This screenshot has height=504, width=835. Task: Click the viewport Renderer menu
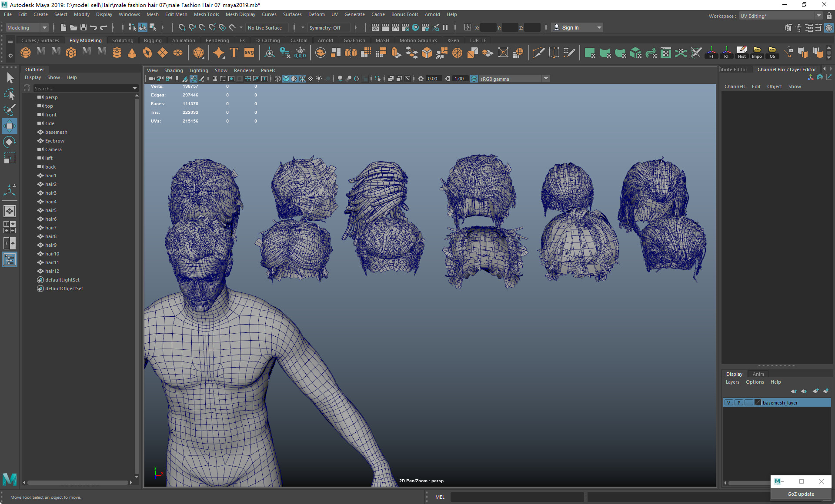coord(244,70)
